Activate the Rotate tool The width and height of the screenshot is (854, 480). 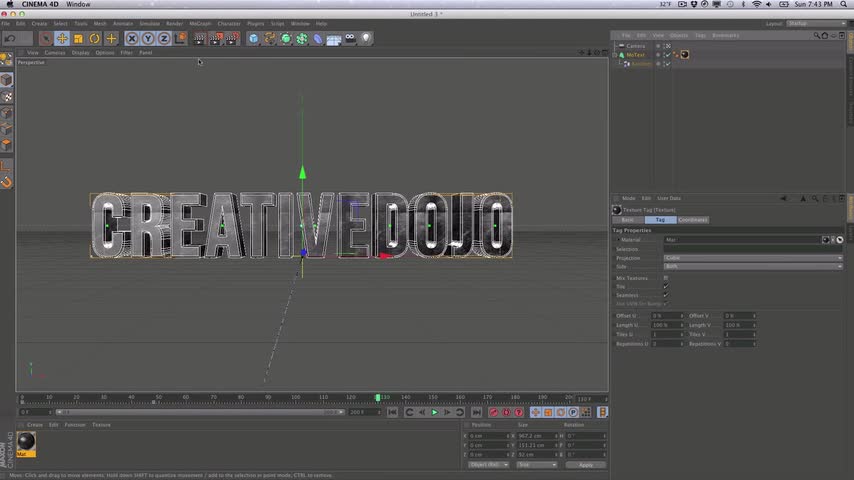[x=95, y=39]
